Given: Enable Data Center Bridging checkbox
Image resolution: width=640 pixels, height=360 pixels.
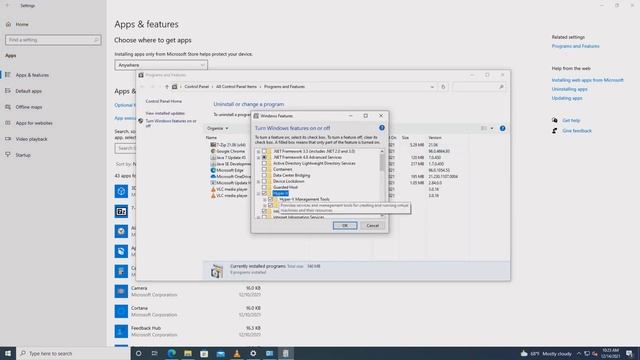Looking at the screenshot, I should 264,175.
